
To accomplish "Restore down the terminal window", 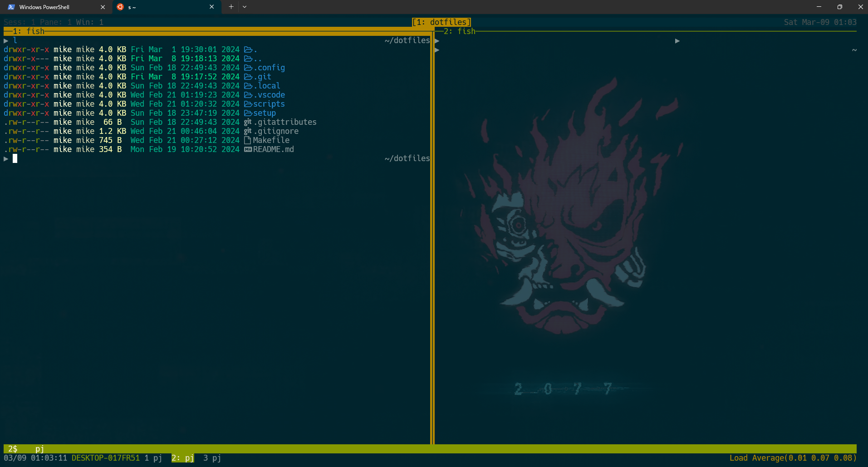I will 840,7.
